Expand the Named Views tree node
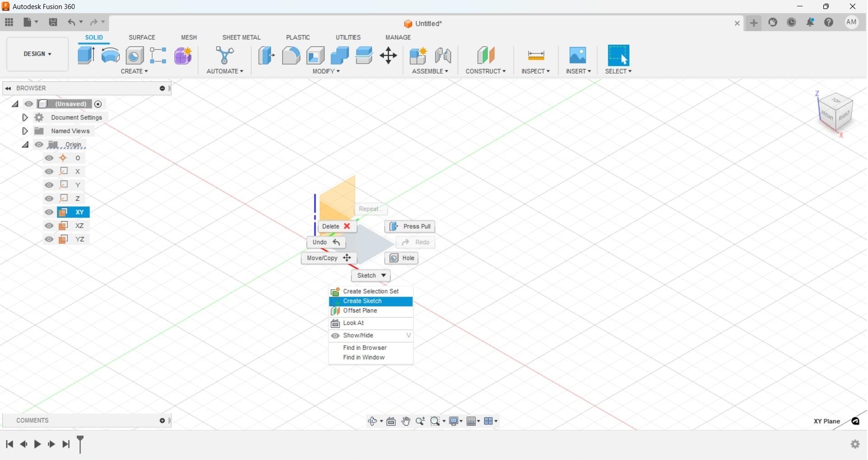Screen dimensions: 868x460 [25, 131]
